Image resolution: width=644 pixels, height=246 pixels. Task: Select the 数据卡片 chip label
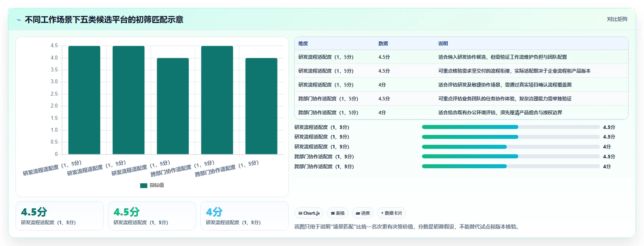point(393,213)
